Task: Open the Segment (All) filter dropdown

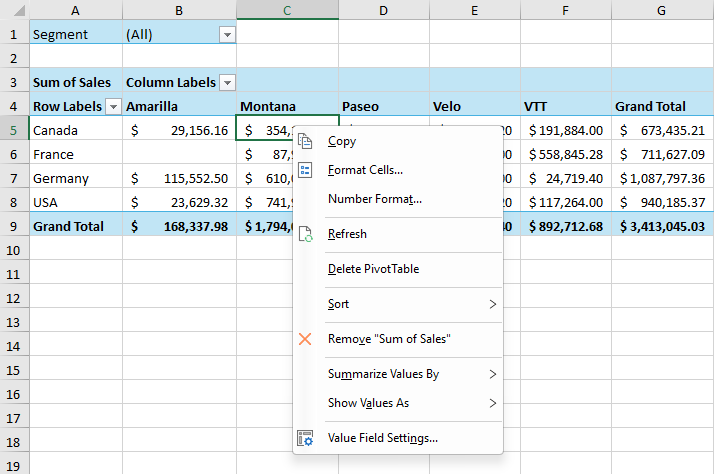Action: (227, 35)
